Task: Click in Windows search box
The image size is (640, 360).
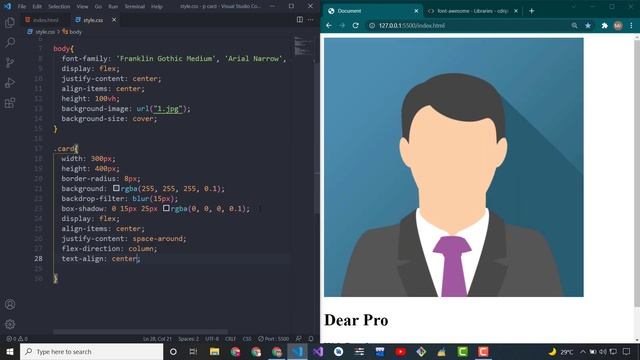Action: coord(91,351)
